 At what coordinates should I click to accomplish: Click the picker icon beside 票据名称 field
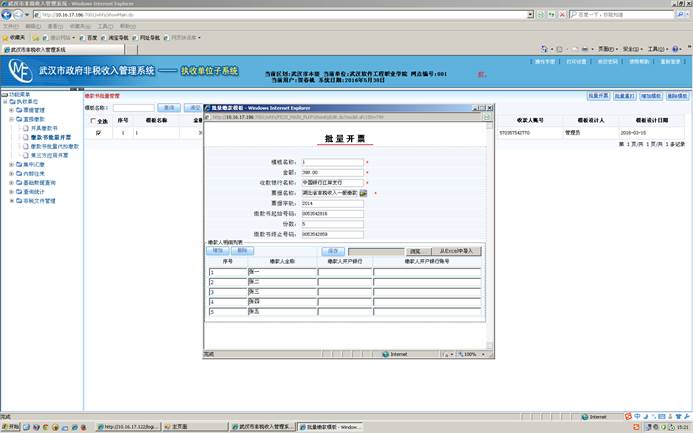click(x=364, y=192)
